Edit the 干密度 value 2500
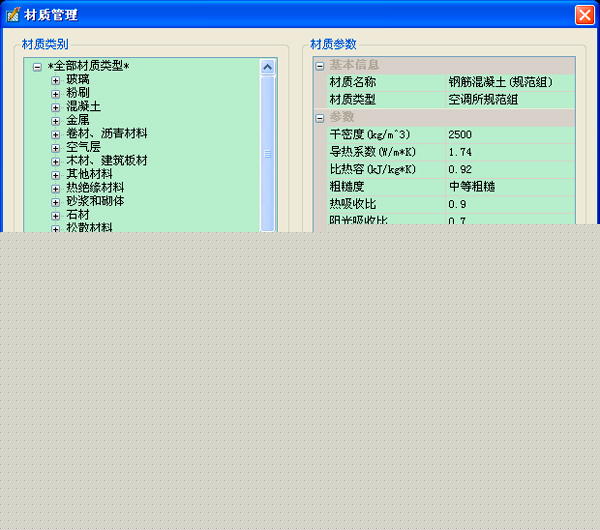Screen dimensions: 600x530 coord(510,135)
